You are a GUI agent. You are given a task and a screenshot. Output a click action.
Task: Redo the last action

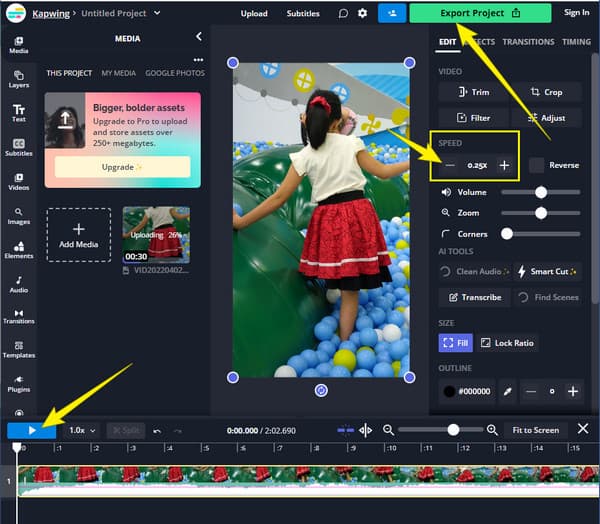(177, 431)
